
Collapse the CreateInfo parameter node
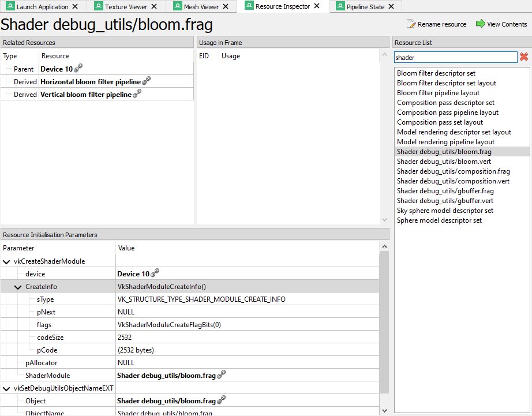[18, 287]
